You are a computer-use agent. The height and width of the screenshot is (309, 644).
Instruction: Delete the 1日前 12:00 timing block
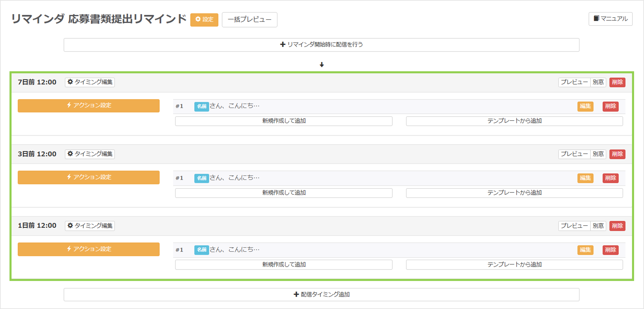point(617,226)
